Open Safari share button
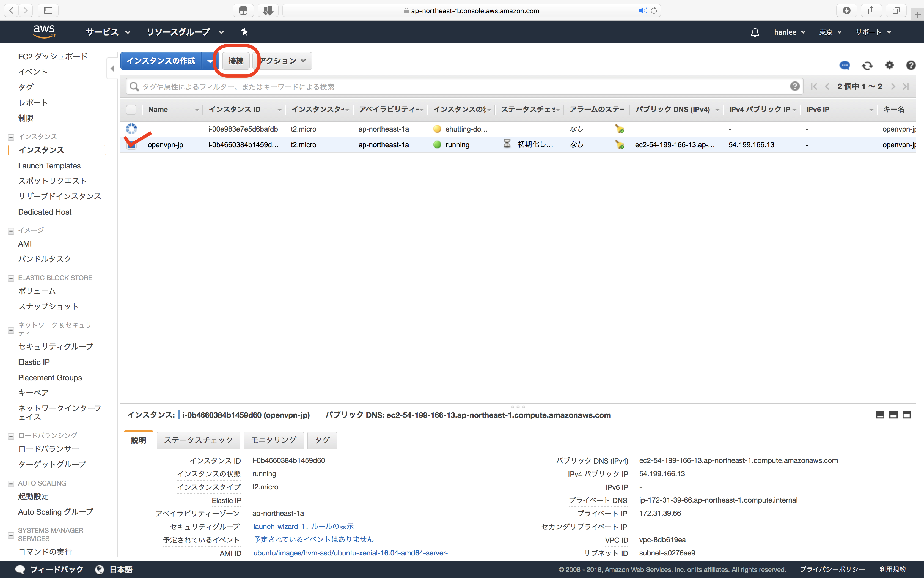924x578 pixels. pyautogui.click(x=871, y=10)
